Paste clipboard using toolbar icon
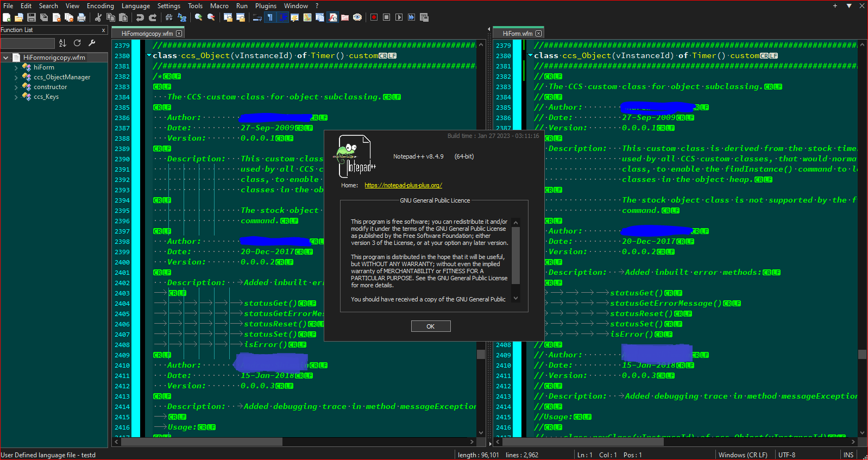This screenshot has height=460, width=868. (x=123, y=17)
